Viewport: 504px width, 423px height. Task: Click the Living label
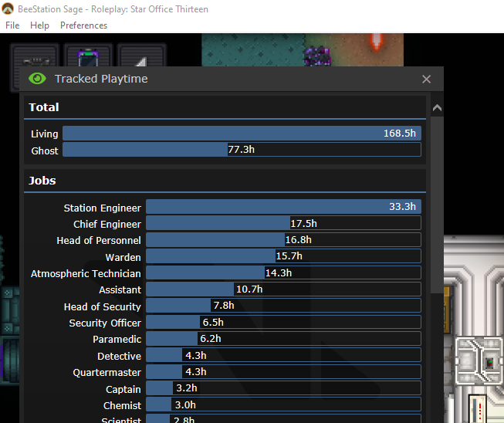(x=44, y=134)
